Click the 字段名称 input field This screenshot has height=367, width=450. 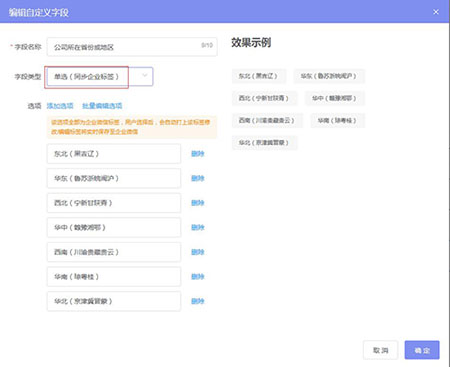132,47
